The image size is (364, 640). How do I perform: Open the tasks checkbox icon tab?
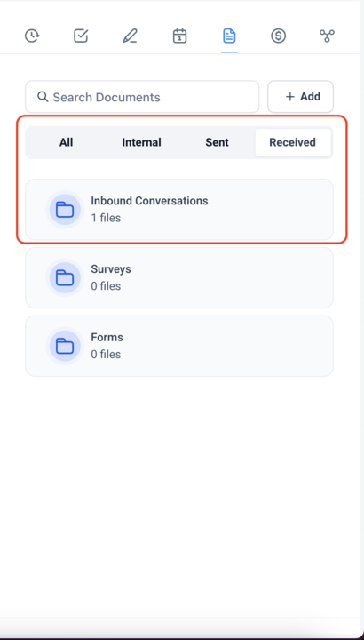[81, 36]
